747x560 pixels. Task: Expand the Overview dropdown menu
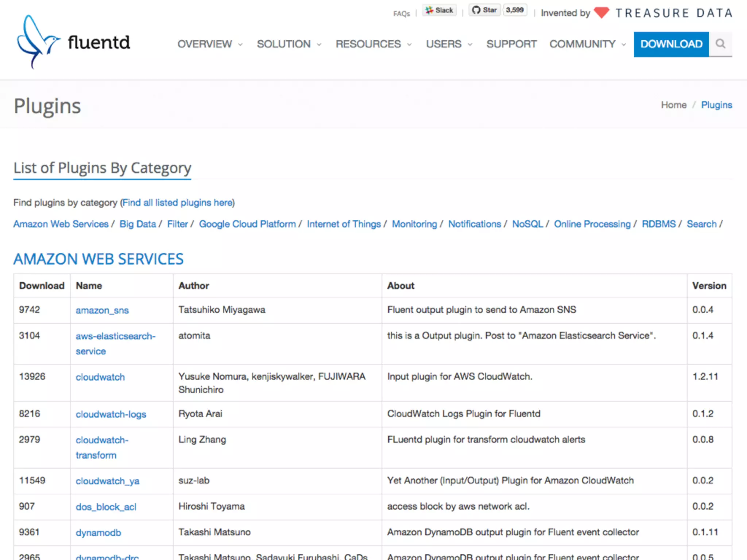tap(210, 44)
